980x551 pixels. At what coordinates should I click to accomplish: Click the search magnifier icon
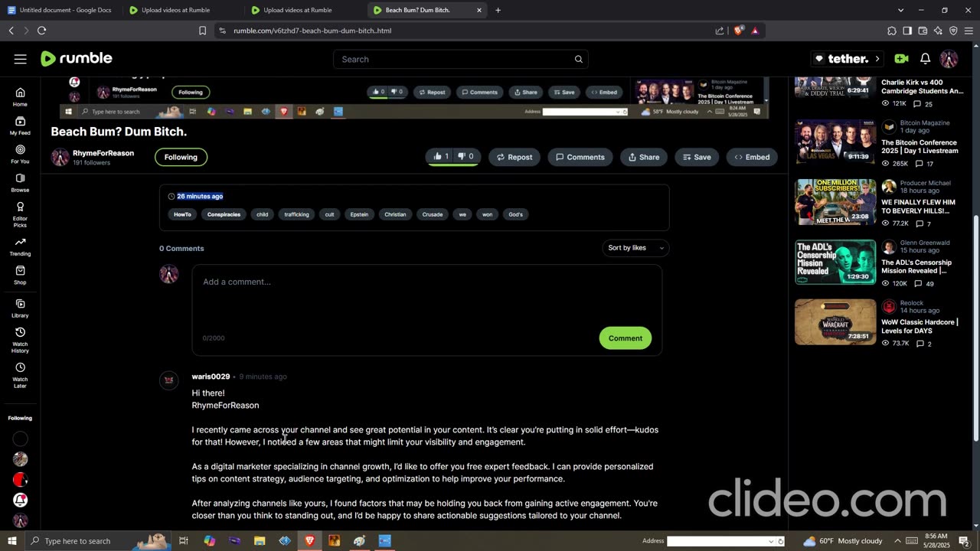tap(579, 59)
